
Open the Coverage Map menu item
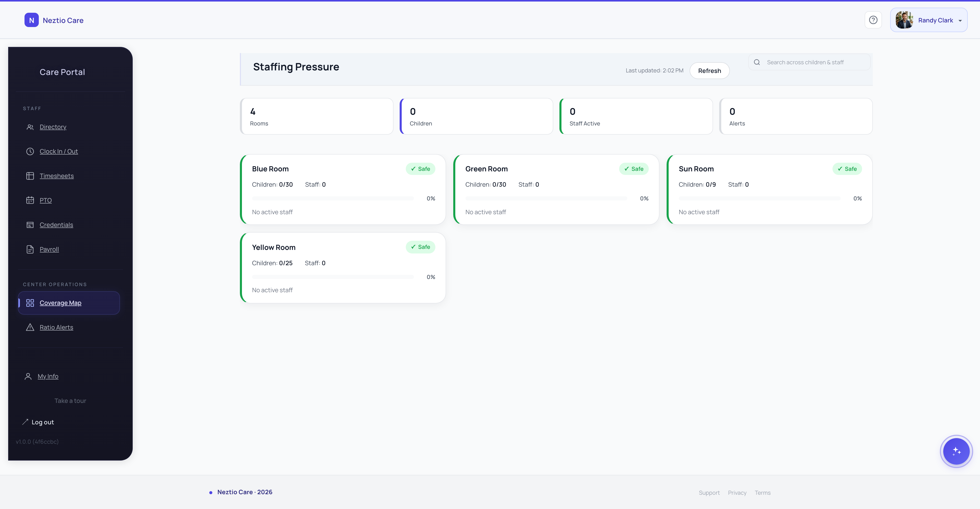point(60,303)
